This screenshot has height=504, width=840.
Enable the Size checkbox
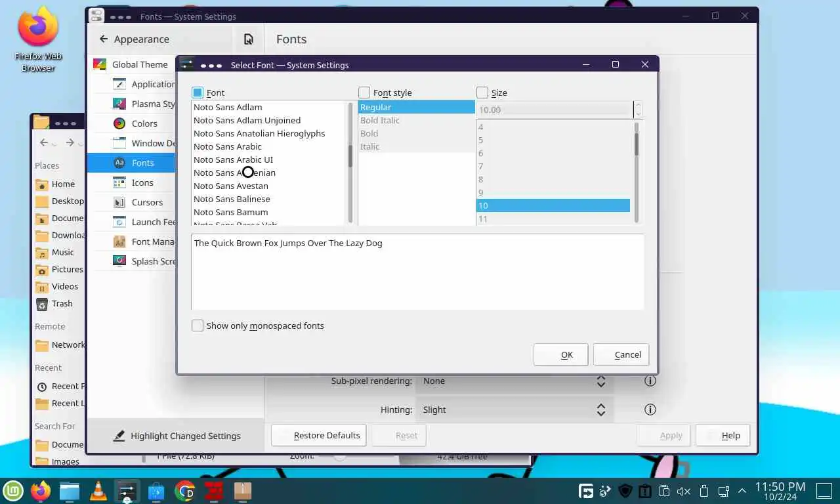pyautogui.click(x=482, y=93)
